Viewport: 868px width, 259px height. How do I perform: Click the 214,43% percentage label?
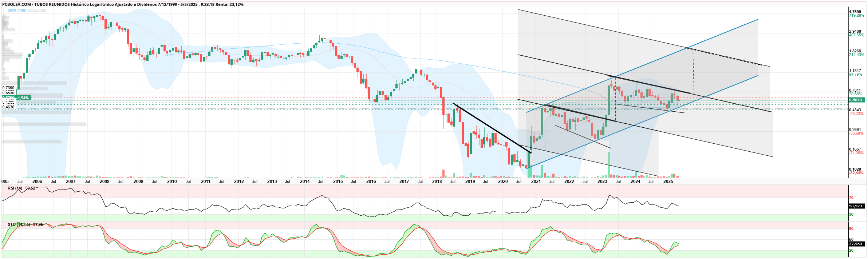(x=856, y=55)
